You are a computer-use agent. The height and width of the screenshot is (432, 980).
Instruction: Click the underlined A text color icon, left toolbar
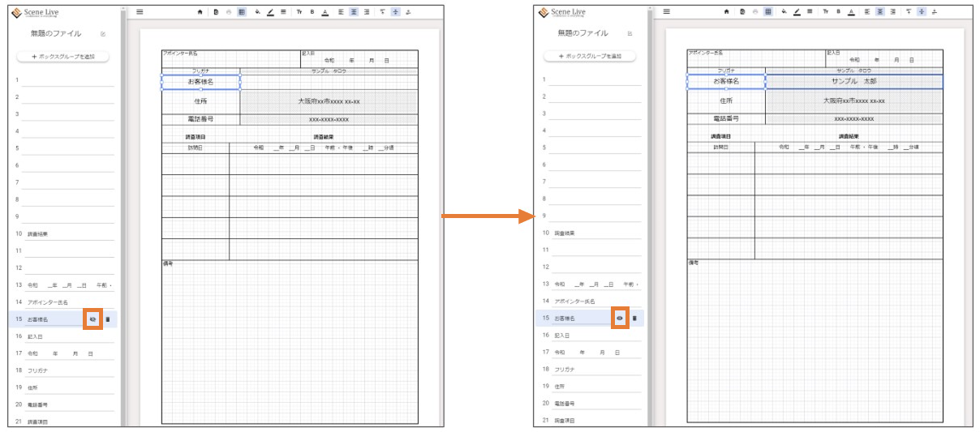325,12
